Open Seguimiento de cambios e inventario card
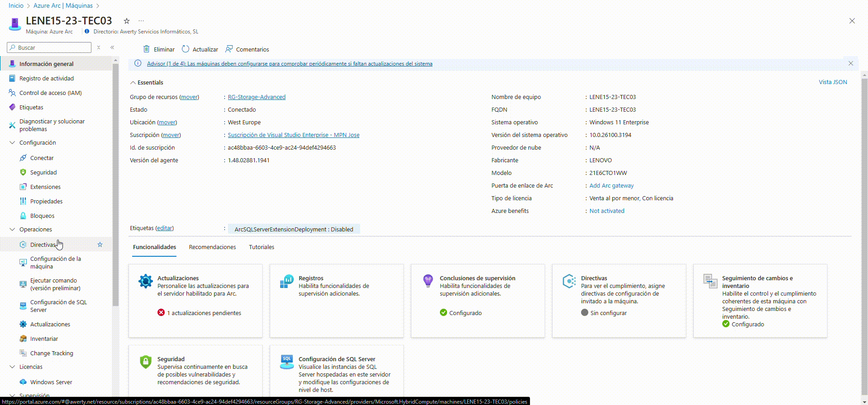868x405 pixels. tap(760, 301)
